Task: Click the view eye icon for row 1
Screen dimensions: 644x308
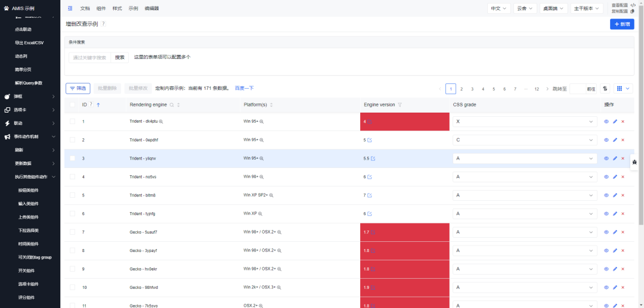Action: point(606,122)
